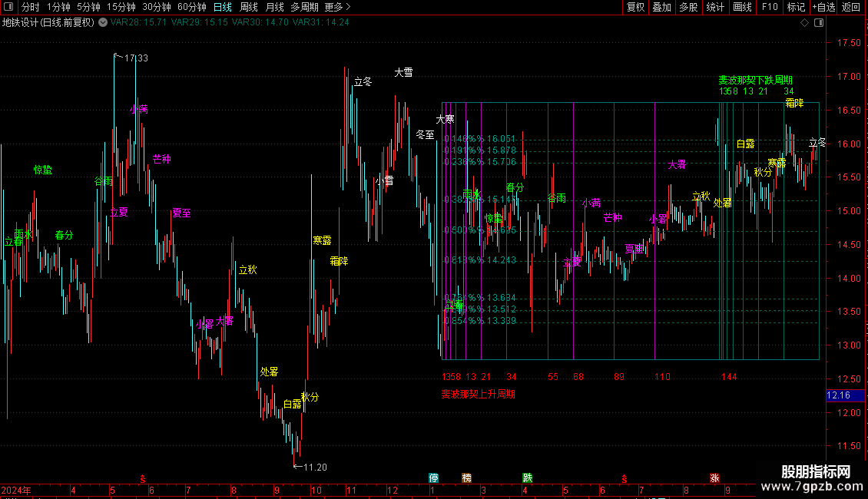Screen dimensions: 868x499
Task: Add stock via +自选 button
Action: click(x=823, y=7)
